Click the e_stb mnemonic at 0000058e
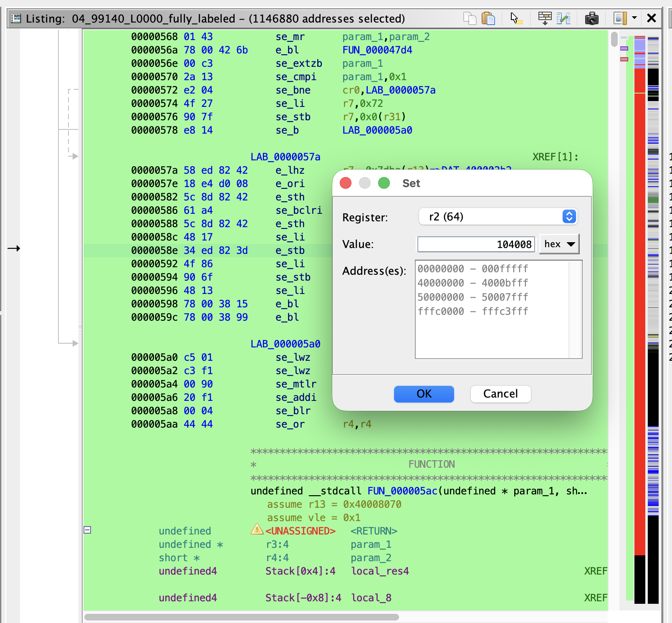The width and height of the screenshot is (672, 623). pos(290,251)
